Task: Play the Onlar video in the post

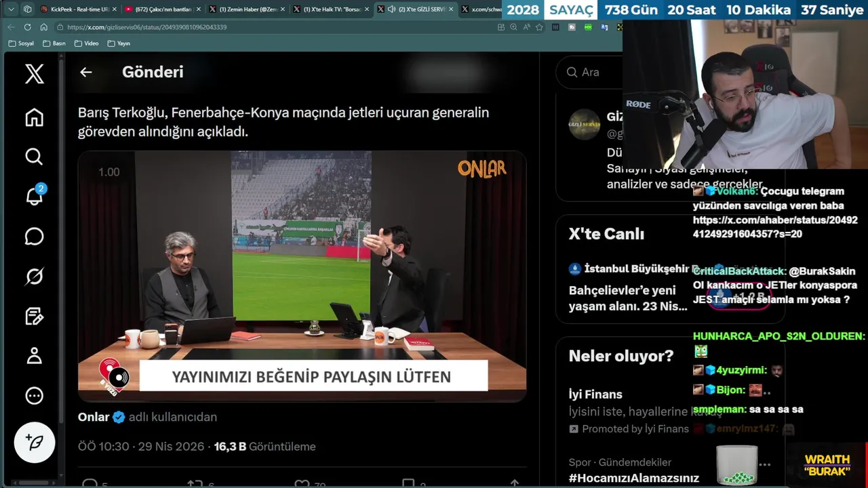Action: pos(302,277)
